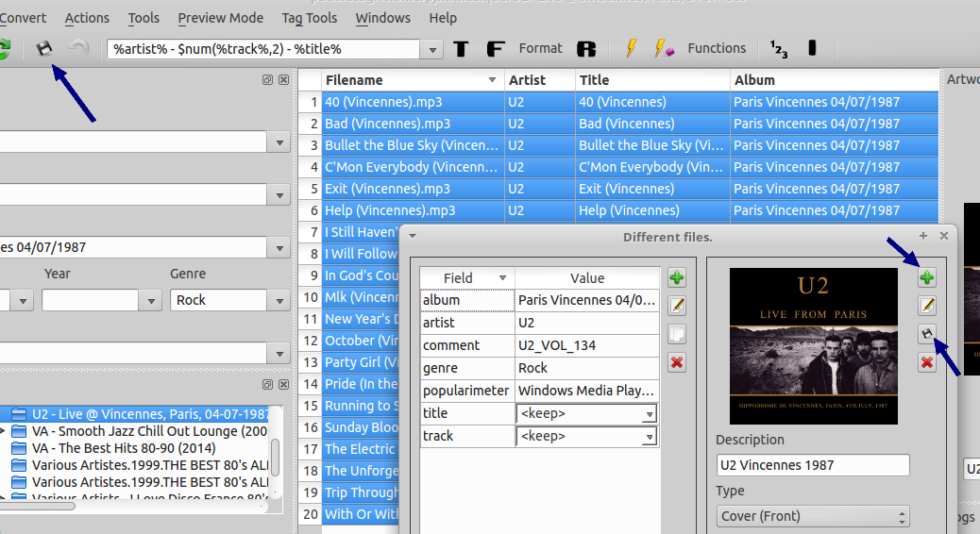The width and height of the screenshot is (980, 534).
Task: Expand the Genre dropdown showing Rock
Action: 279,300
